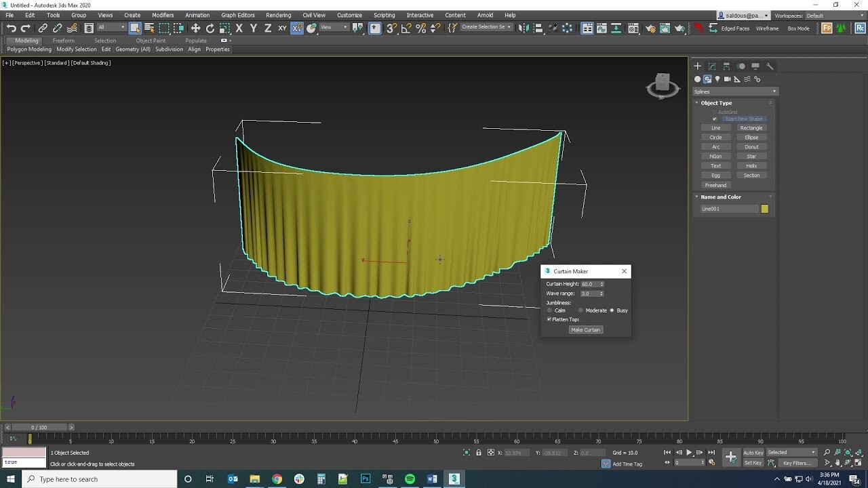868x488 pixels.
Task: Select the Calm jumbliness radio button
Action: (x=550, y=310)
